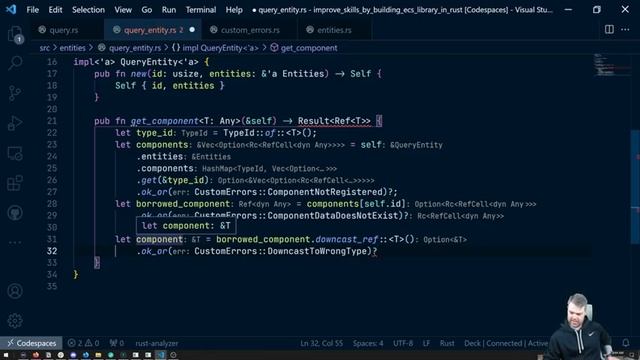
Task: Click the entities breadcrumb
Action: pos(72,48)
